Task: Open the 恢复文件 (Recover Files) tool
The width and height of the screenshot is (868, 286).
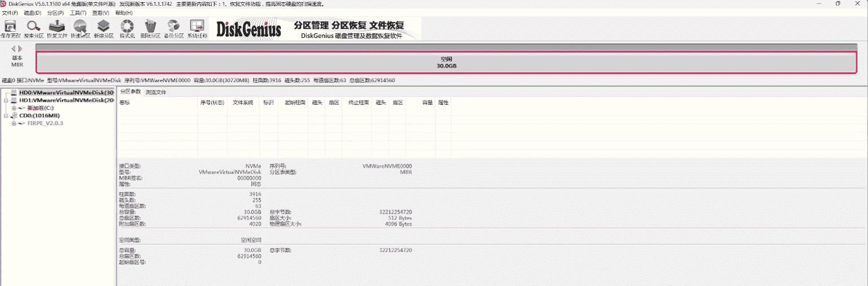Action: coord(56,27)
